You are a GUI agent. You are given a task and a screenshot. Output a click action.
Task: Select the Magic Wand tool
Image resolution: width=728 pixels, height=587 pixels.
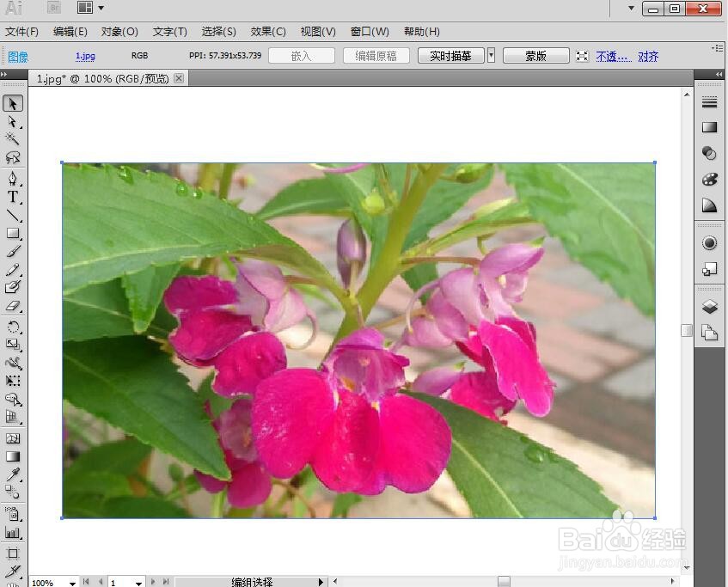coord(13,139)
